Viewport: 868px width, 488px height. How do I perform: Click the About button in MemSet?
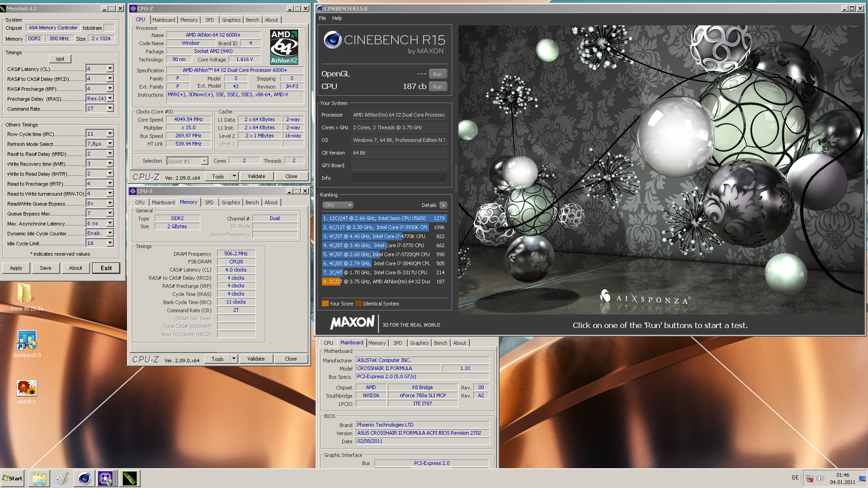coord(75,268)
